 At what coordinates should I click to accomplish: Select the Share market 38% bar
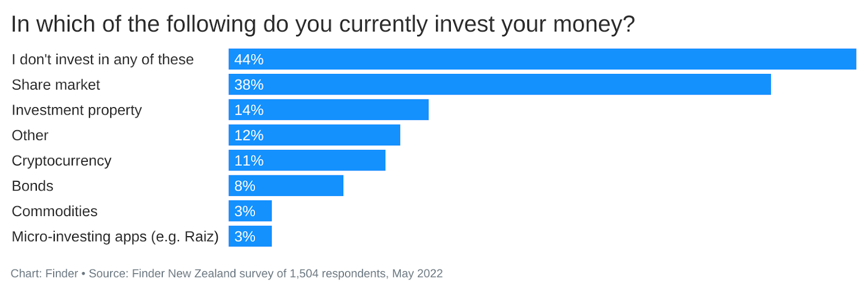500,85
